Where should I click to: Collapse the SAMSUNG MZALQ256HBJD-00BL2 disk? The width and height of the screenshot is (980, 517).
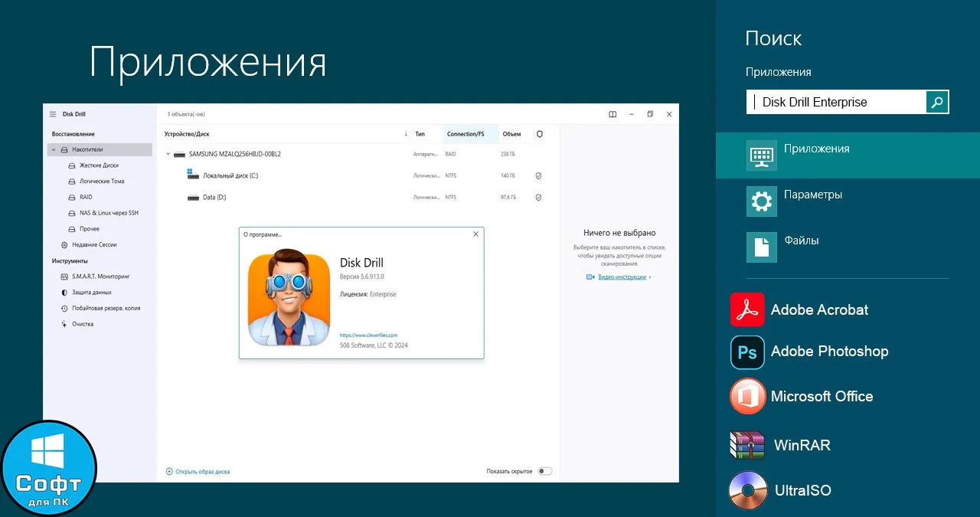tap(168, 154)
